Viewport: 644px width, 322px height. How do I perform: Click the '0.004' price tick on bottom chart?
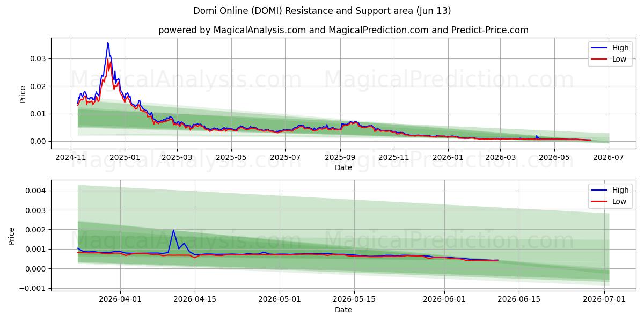[x=36, y=191]
